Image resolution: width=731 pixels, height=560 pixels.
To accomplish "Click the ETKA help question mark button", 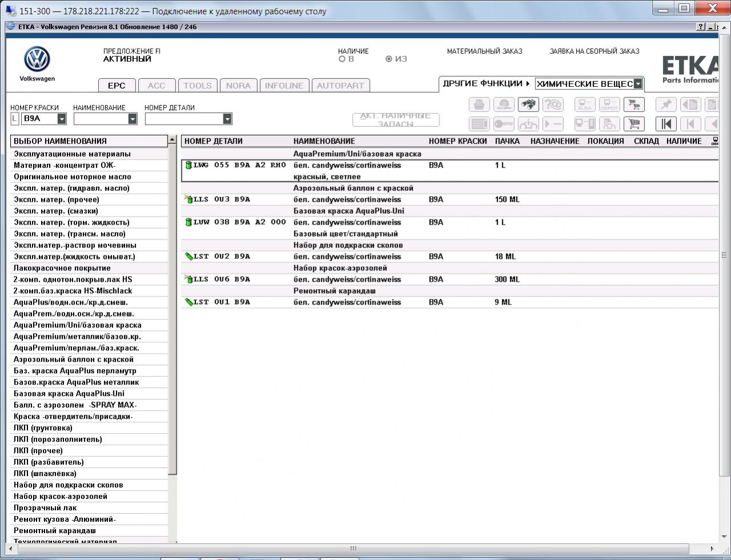I will point(701,27).
